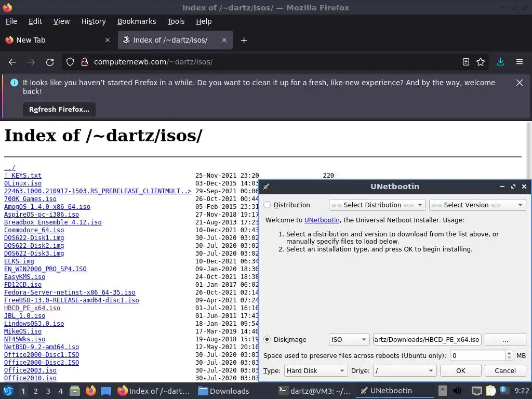Open the History menu
The height and width of the screenshot is (399, 532).
[94, 21]
